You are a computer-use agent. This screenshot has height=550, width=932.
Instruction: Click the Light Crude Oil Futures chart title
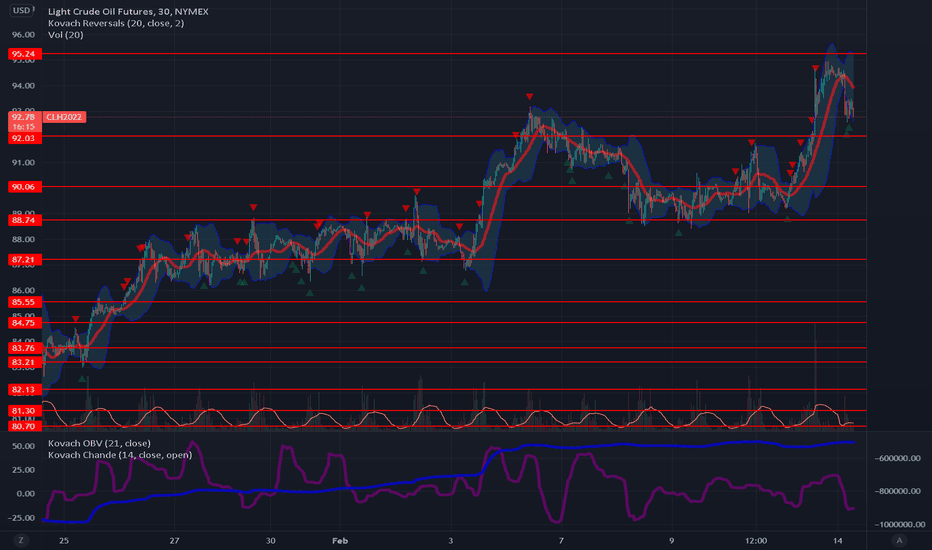pyautogui.click(x=128, y=11)
